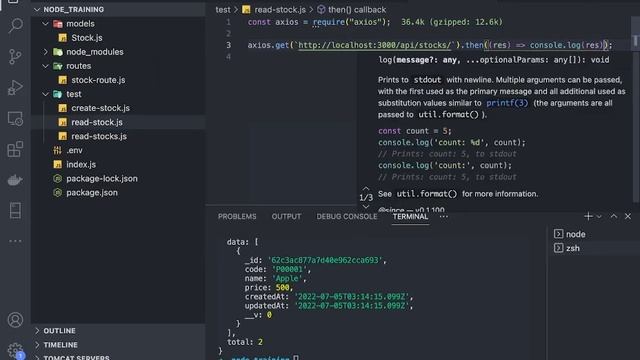640x360 pixels.
Task: Open the Search view in activity bar
Action: pos(15,25)
